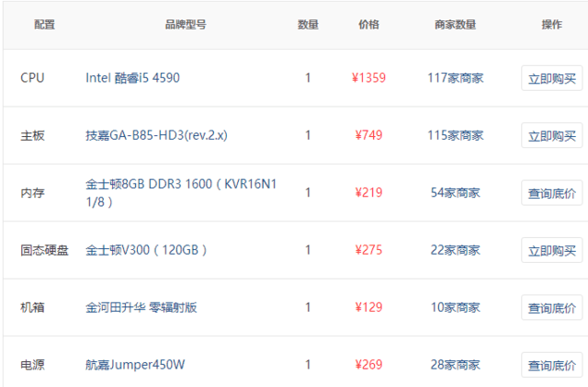
Task: Select the ¥129 price
Action: 368,307
